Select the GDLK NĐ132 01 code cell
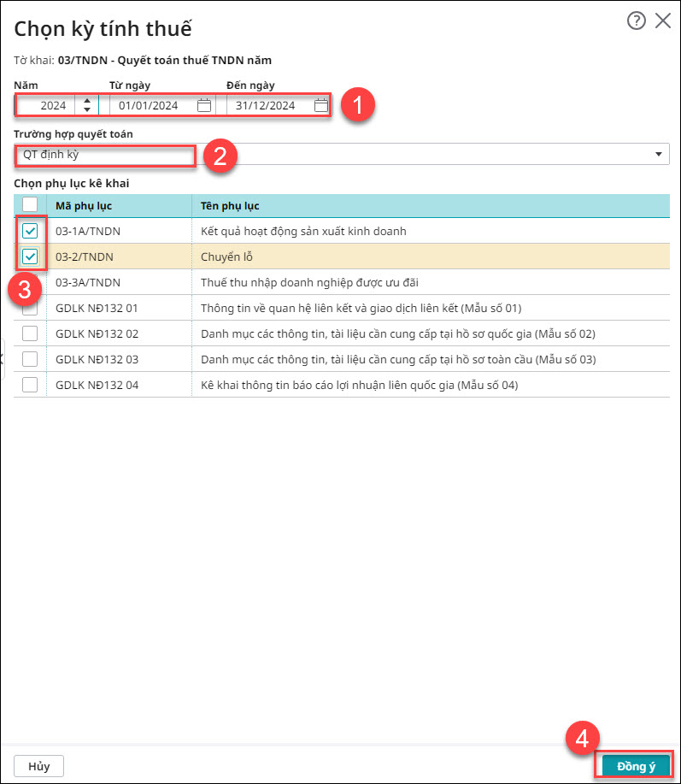Image resolution: width=681 pixels, height=784 pixels. click(x=120, y=308)
